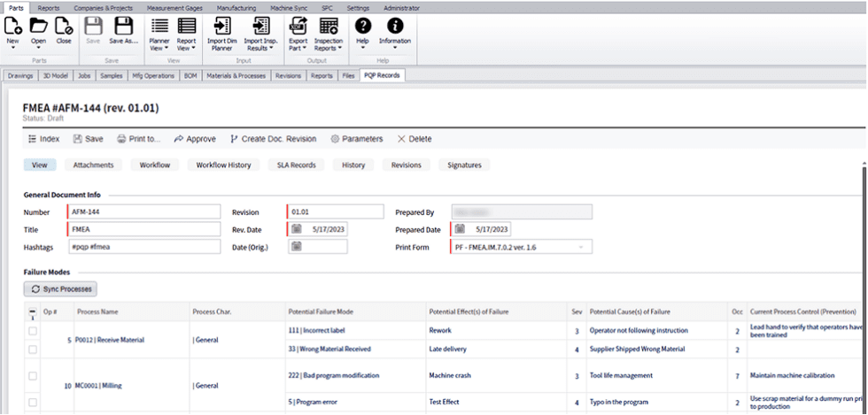Click the Sync Processes button
868x415 pixels.
point(59,289)
